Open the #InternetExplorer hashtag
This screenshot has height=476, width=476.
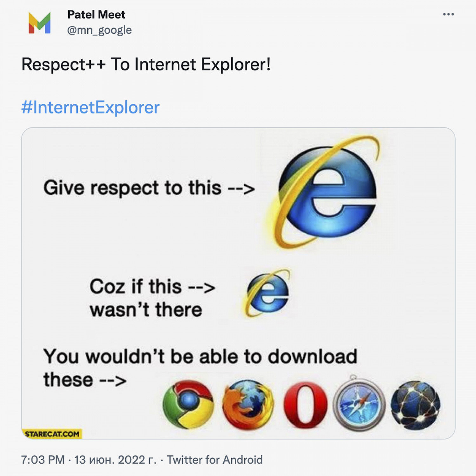[90, 107]
